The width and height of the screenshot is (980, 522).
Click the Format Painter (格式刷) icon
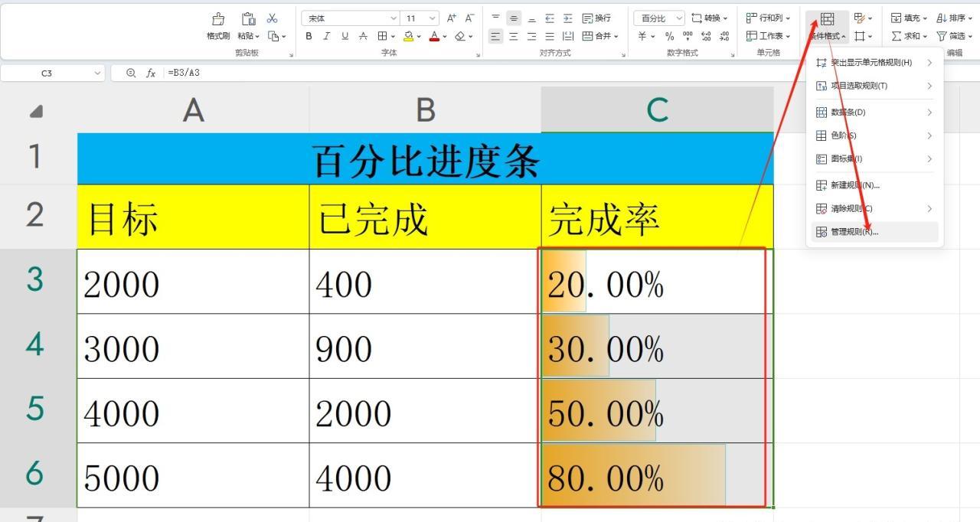[218, 19]
